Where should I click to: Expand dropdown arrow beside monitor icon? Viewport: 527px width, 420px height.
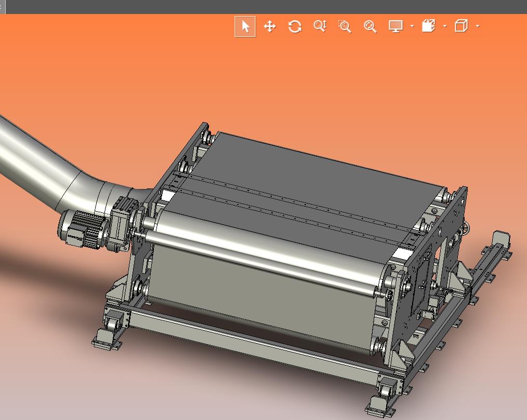[x=412, y=26]
